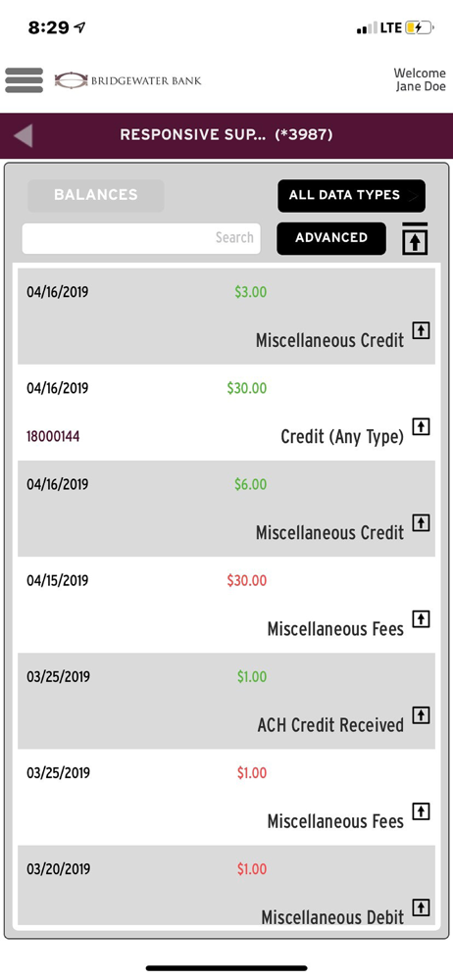Open the Welcome Jane Doe profile text
The image size is (453, 980).
(x=420, y=80)
